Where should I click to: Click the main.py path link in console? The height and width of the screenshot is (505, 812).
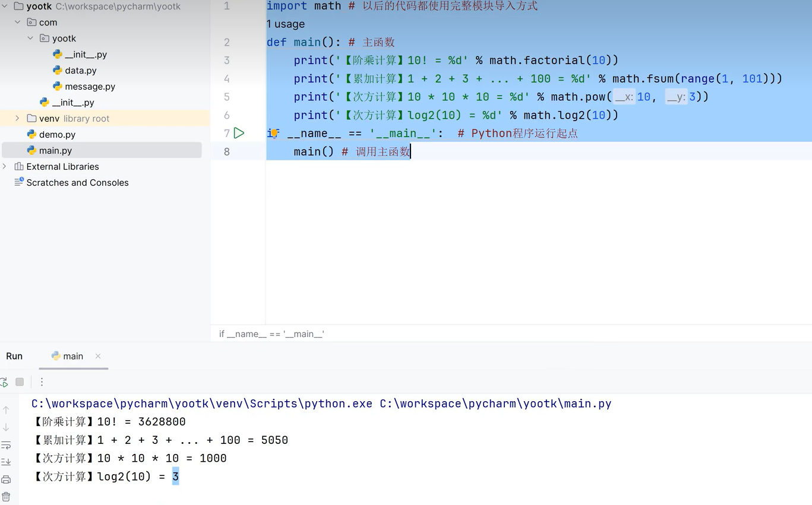pyautogui.click(x=496, y=404)
